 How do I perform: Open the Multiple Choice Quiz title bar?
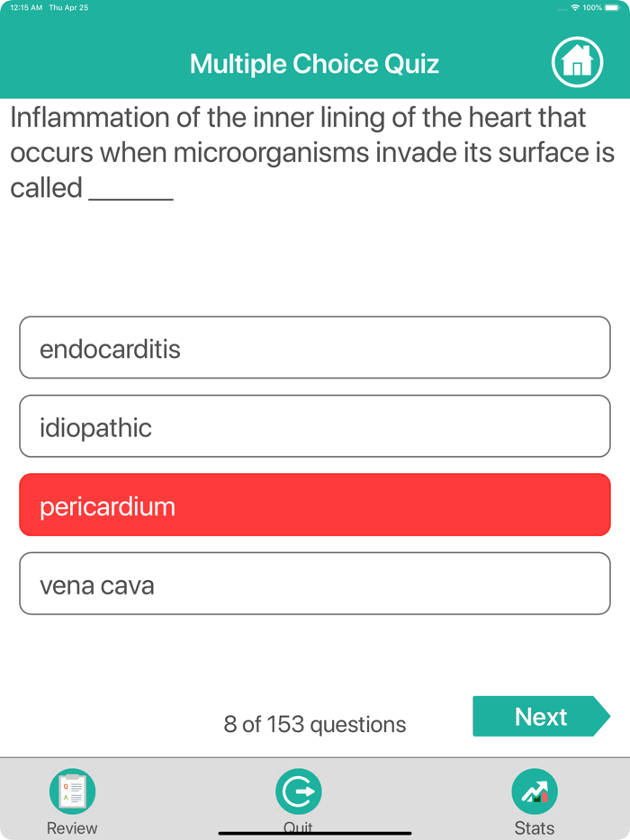[x=314, y=63]
